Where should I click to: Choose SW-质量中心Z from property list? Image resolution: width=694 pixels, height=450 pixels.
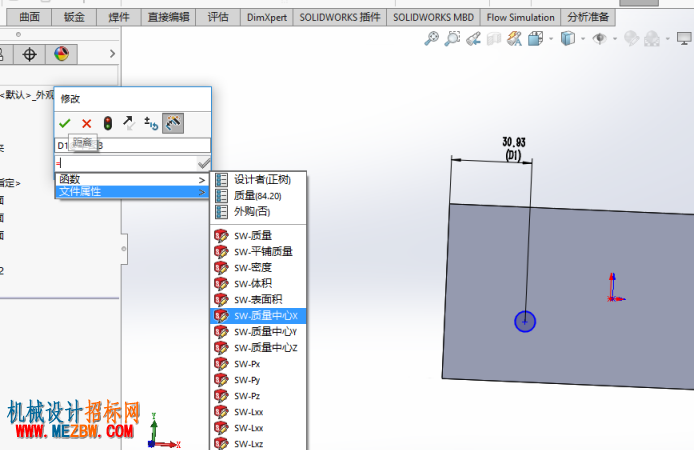point(258,347)
